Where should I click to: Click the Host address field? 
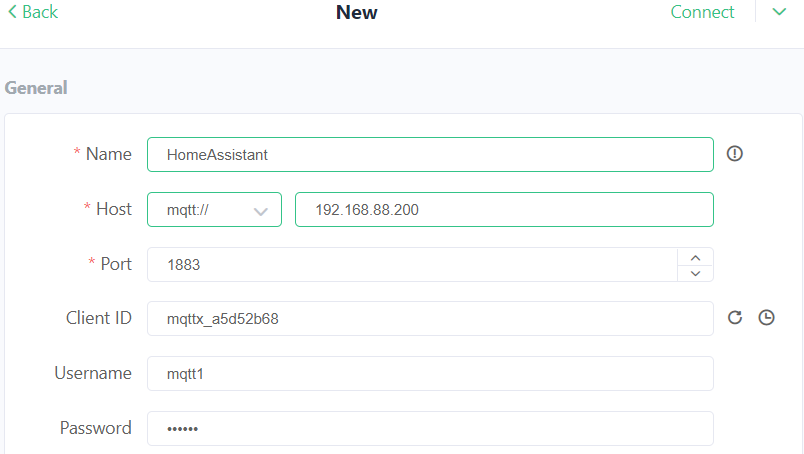[504, 209]
